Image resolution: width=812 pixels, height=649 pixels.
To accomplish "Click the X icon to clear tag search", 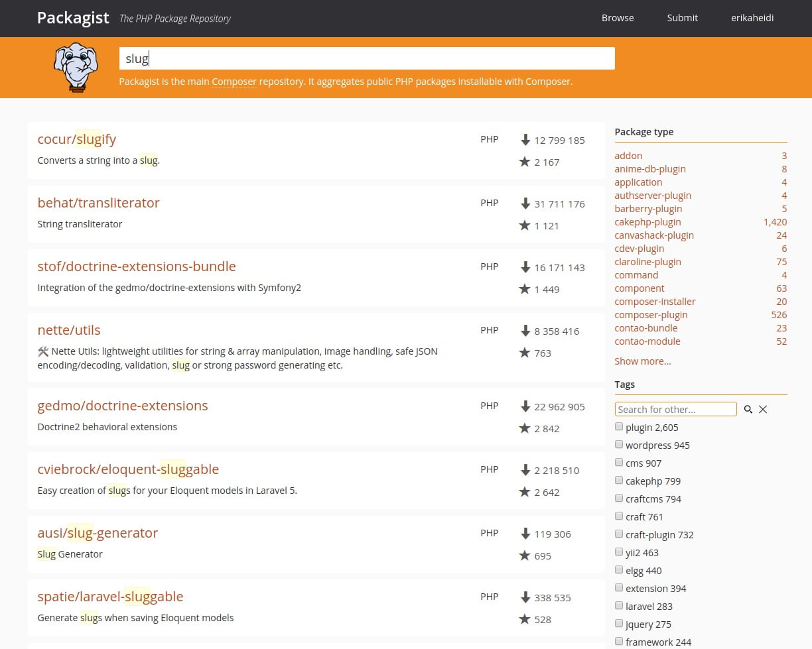I will click(763, 409).
